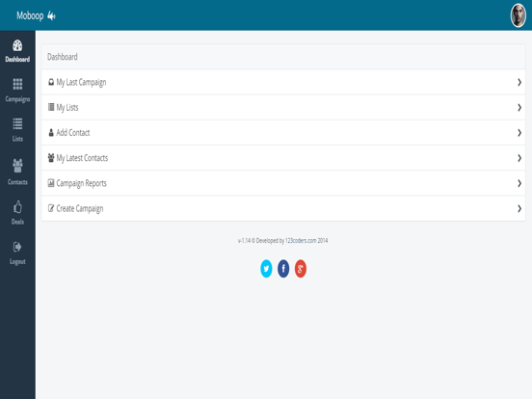Screen dimensions: 532x399
Task: Click the group icon beside My Latest Contacts
Action: [51, 158]
